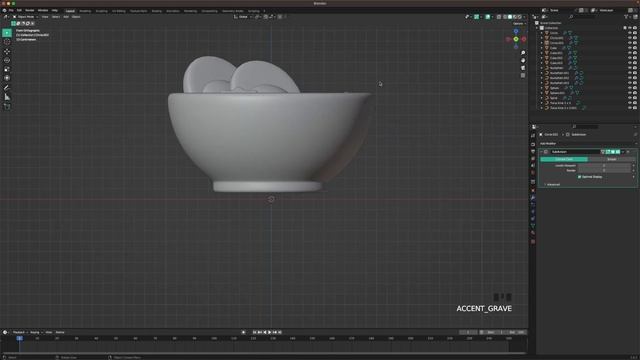The width and height of the screenshot is (640, 360).
Task: Collapse the Subdivision modifier panel
Action: 542,152
